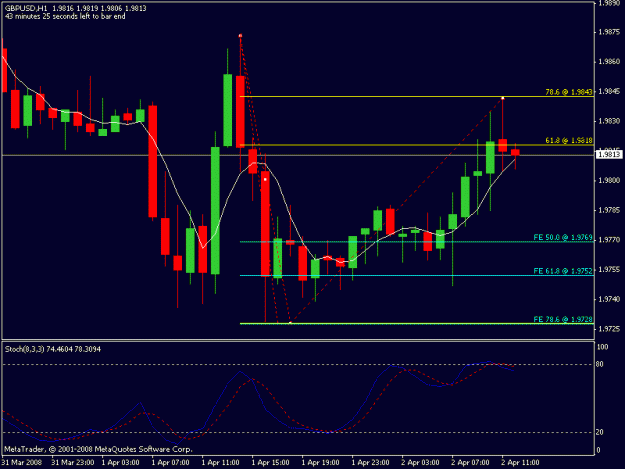This screenshot has width=625, height=469.
Task: Click the Fibonacci anchor point at the swing high
Action: click(x=240, y=36)
